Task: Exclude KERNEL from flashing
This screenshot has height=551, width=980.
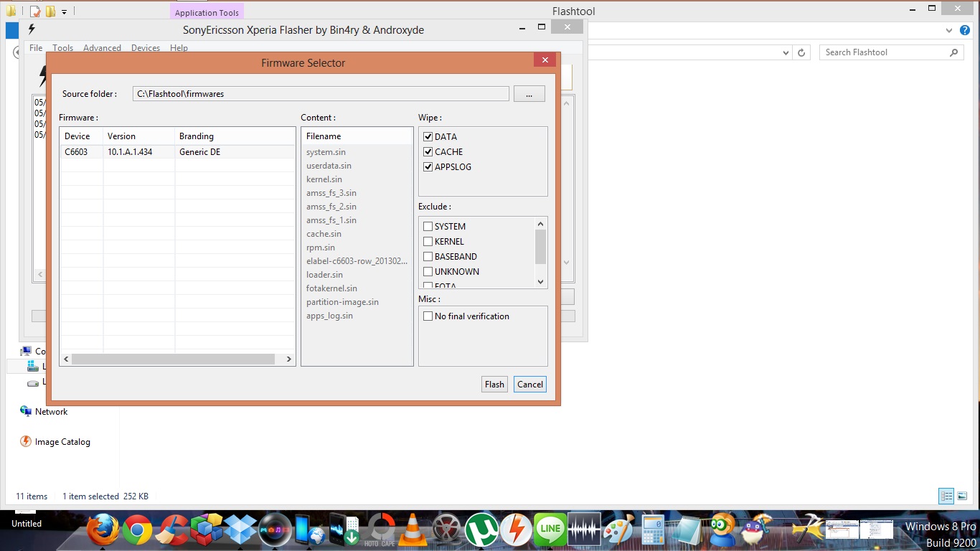Action: tap(428, 241)
